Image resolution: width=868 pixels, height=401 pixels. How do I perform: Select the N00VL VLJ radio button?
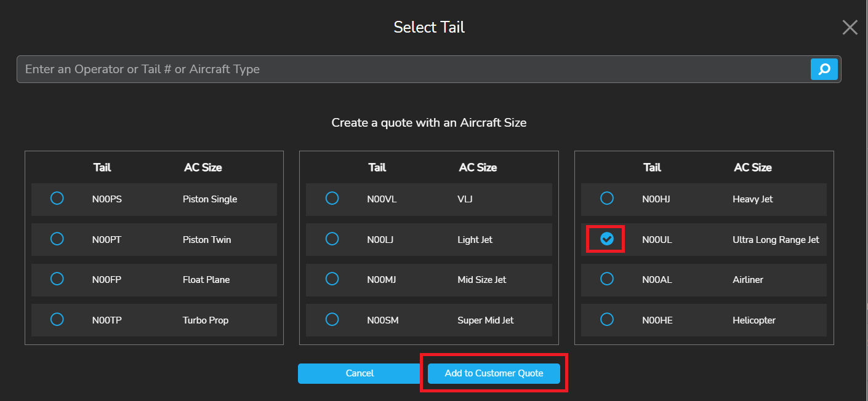[x=332, y=199]
